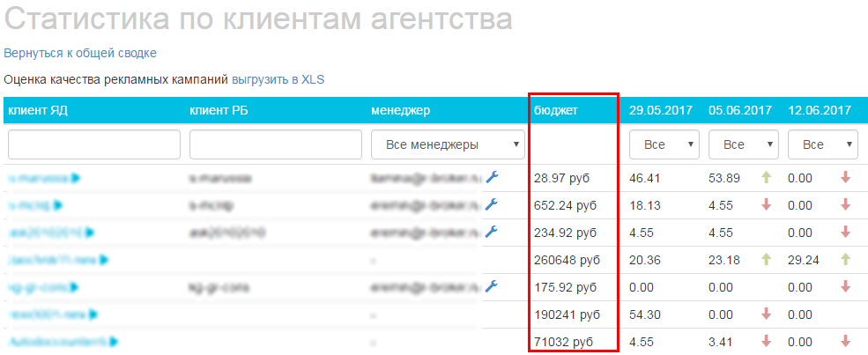Open wrench settings in 175.92 руб row
The height and width of the screenshot is (355, 868).
pyautogui.click(x=492, y=286)
